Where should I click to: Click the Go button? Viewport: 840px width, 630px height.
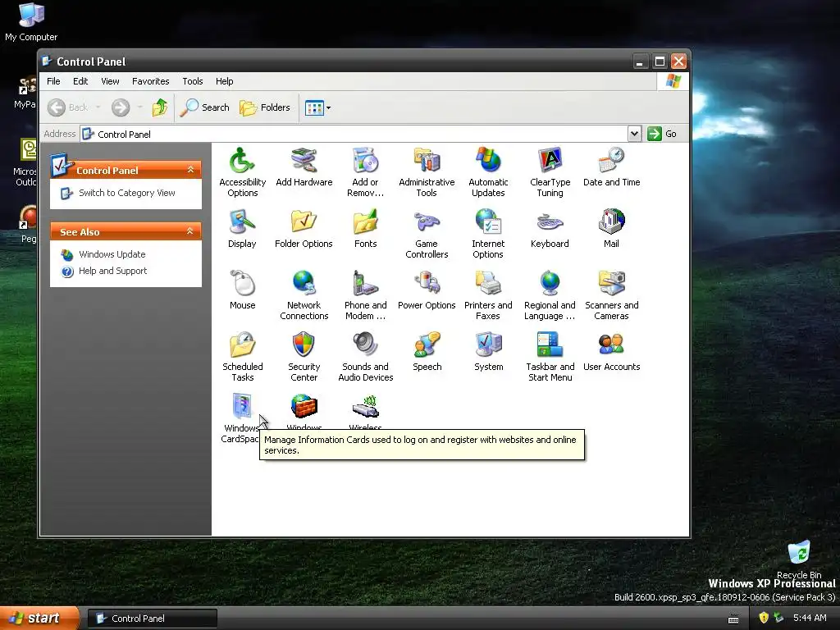(662, 134)
